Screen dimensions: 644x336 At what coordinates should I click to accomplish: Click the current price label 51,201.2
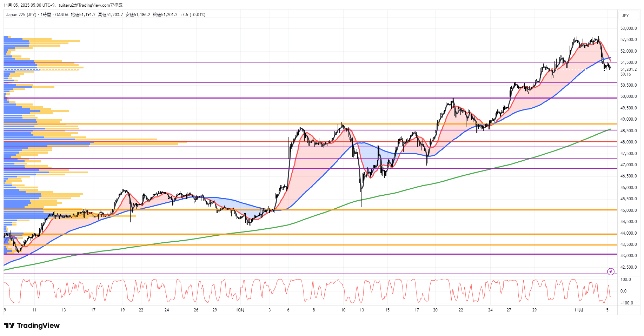click(628, 69)
